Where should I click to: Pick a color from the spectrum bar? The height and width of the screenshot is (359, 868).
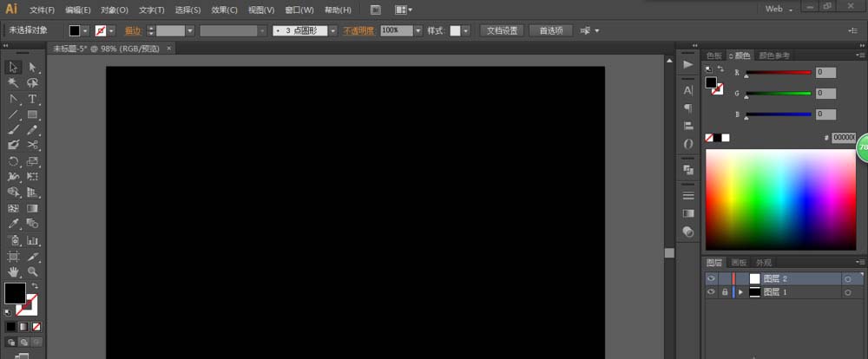pos(780,199)
